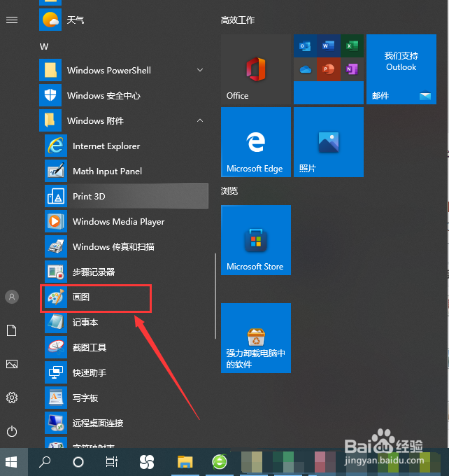This screenshot has height=476, width=449.
Task: Click the 浏览 tile group header
Action: [x=229, y=190]
